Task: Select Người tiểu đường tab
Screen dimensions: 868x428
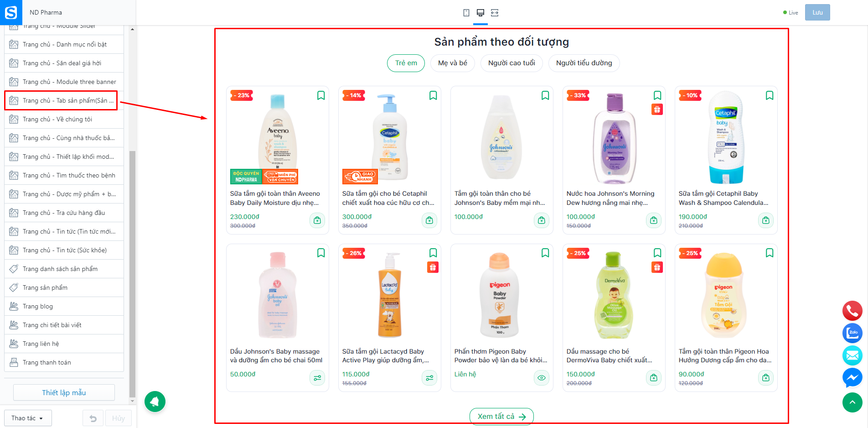Action: [584, 63]
